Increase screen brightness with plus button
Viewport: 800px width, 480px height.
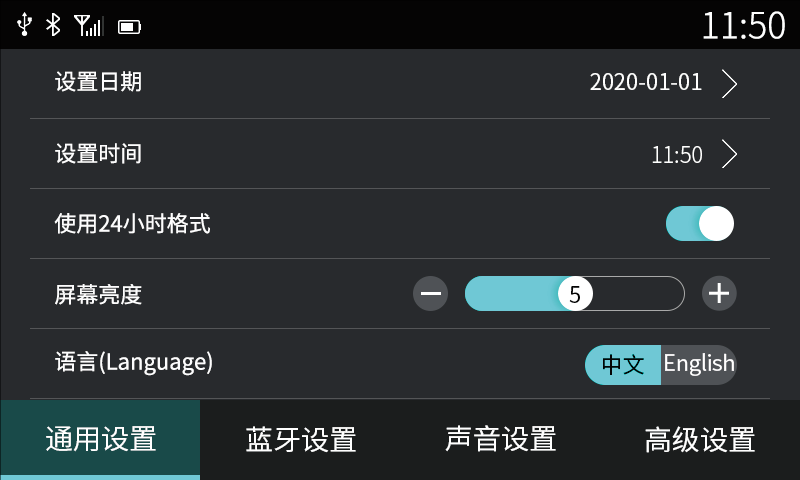[x=719, y=294]
